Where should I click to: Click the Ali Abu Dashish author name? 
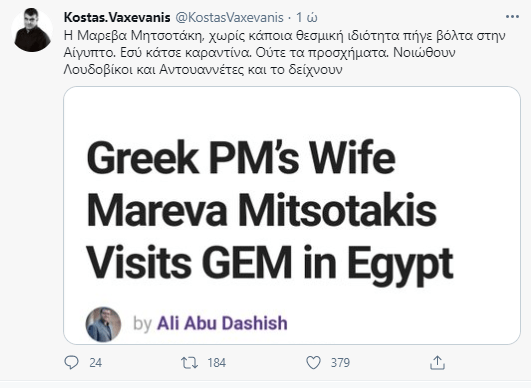222,323
